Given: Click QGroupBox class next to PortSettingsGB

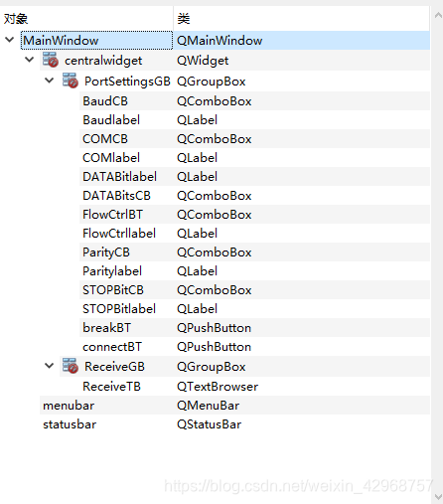Looking at the screenshot, I should click(212, 82).
